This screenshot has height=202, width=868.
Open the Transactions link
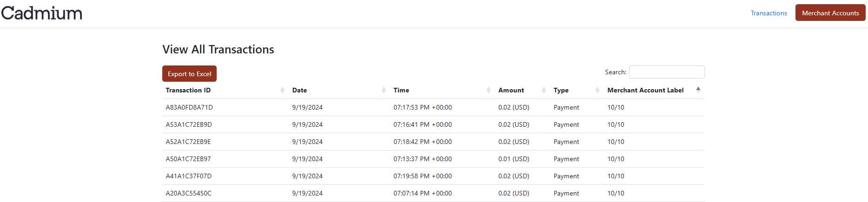tap(769, 13)
